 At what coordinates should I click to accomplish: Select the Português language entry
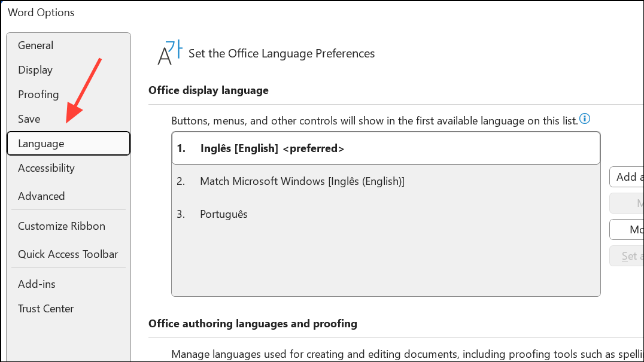point(224,214)
